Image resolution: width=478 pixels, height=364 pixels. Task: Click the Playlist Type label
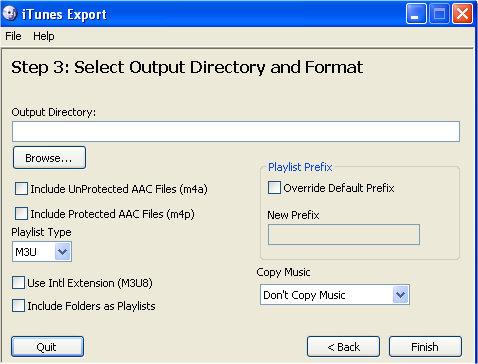(41, 232)
